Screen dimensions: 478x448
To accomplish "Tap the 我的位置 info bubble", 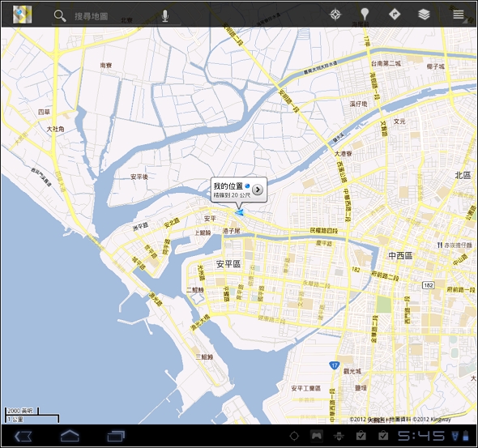I will pos(239,190).
